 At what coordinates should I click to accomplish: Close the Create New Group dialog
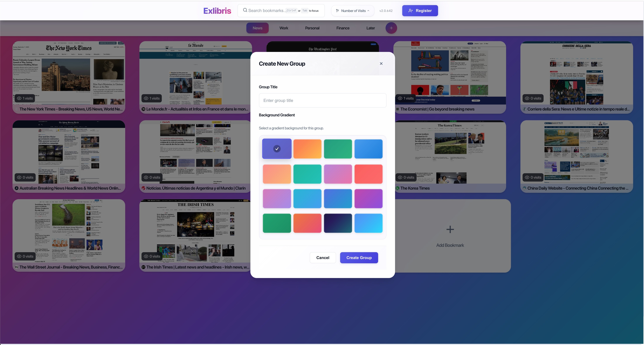[381, 63]
